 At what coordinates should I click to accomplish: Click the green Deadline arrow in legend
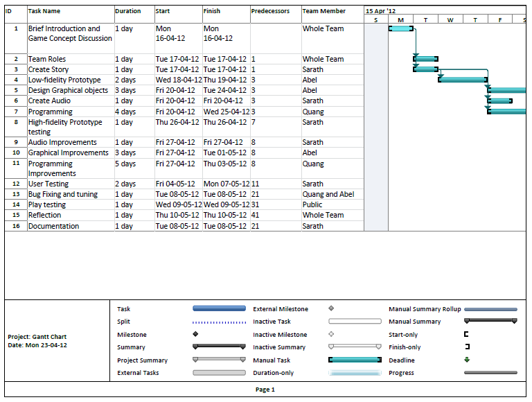click(x=467, y=360)
